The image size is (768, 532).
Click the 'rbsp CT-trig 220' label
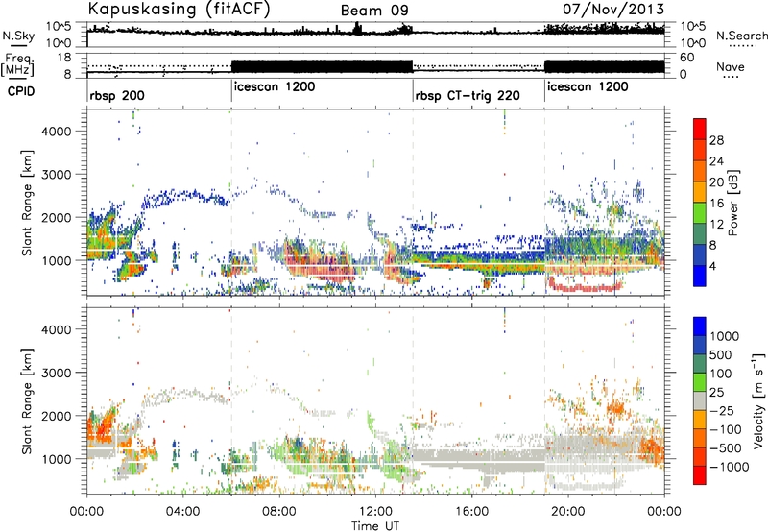tap(468, 95)
